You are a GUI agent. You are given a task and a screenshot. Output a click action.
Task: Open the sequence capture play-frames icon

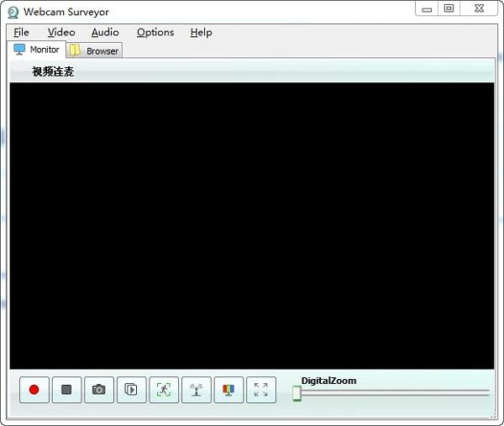click(x=132, y=390)
